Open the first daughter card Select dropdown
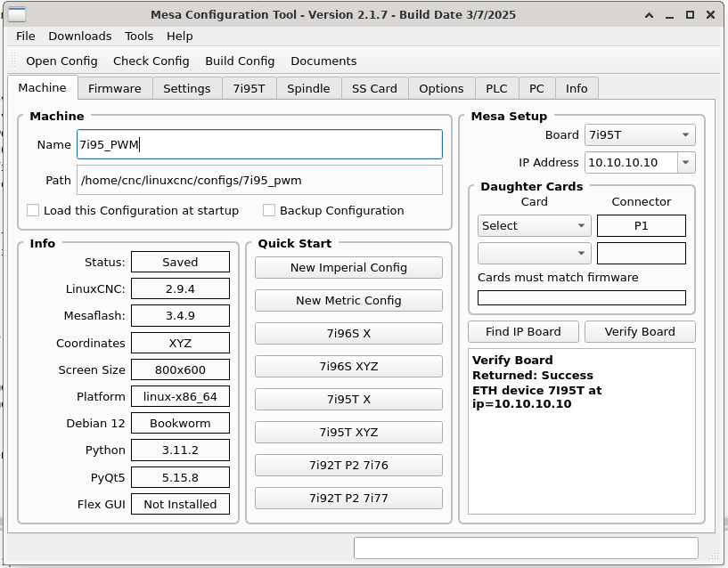The image size is (728, 568). click(534, 226)
